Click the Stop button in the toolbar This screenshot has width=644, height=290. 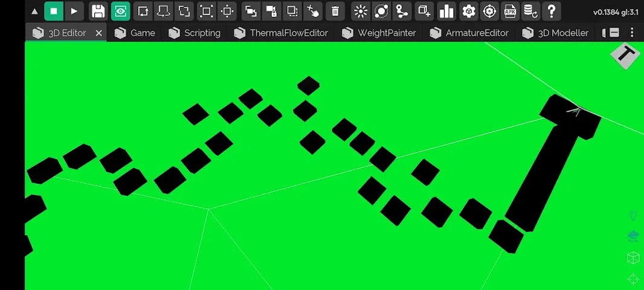(54, 11)
